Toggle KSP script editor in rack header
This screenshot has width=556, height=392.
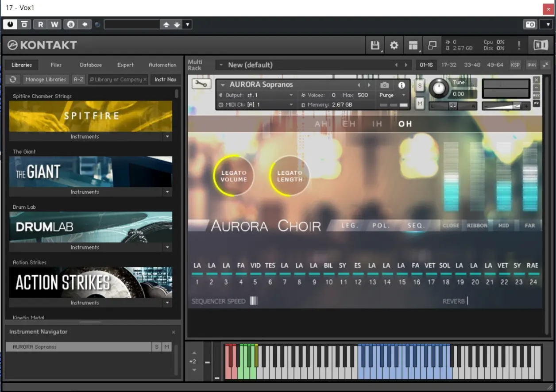pos(515,65)
